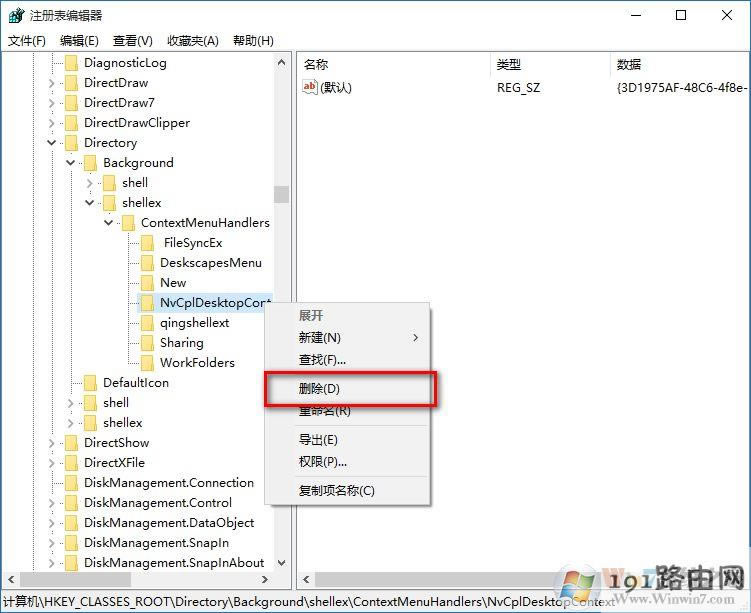Image resolution: width=751 pixels, height=613 pixels.
Task: Click the {3D1975AF-48C6-4f8e- data cell
Action: click(x=682, y=88)
